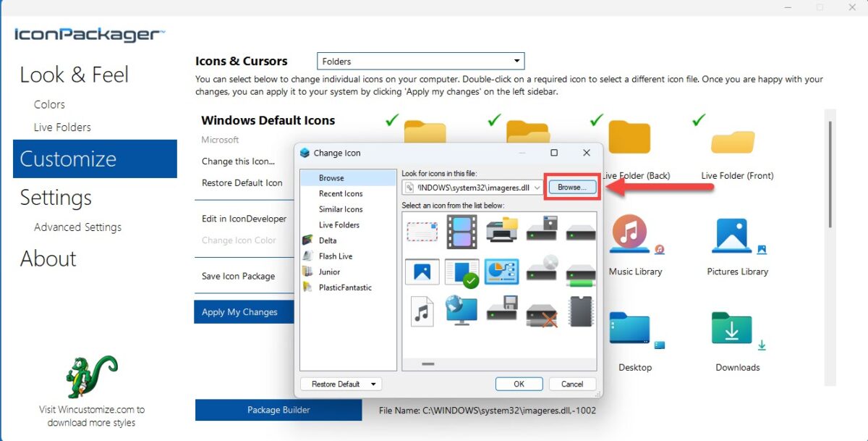Select the floppy backup drive icon
Image resolution: width=868 pixels, height=441 pixels.
(503, 312)
